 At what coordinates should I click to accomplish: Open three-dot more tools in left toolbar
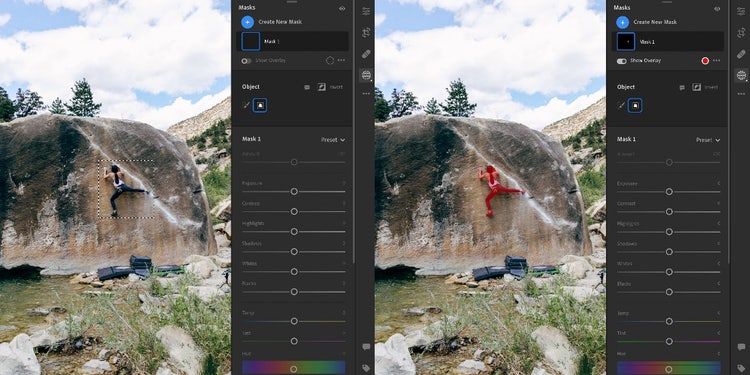pyautogui.click(x=366, y=94)
